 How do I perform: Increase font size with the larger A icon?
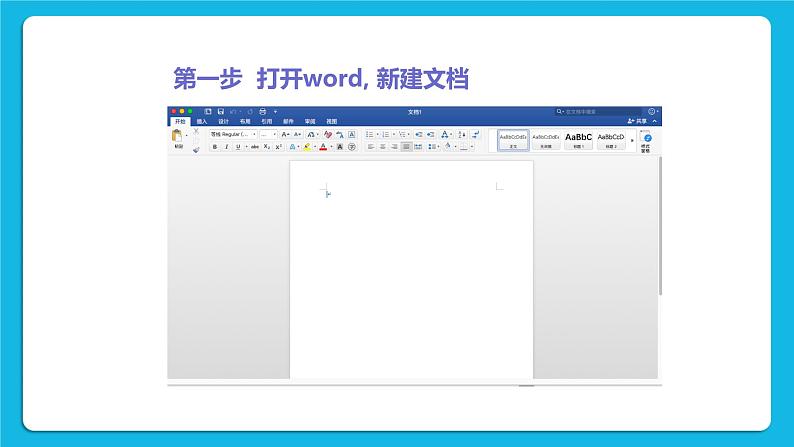(x=286, y=134)
